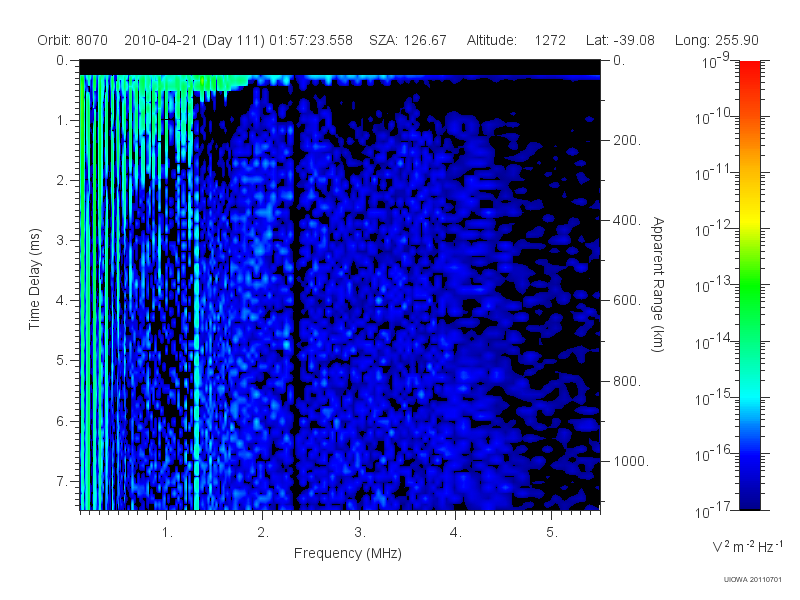Click the timestamp '01:57:23.558'
This screenshot has width=800, height=600.
pos(311,40)
